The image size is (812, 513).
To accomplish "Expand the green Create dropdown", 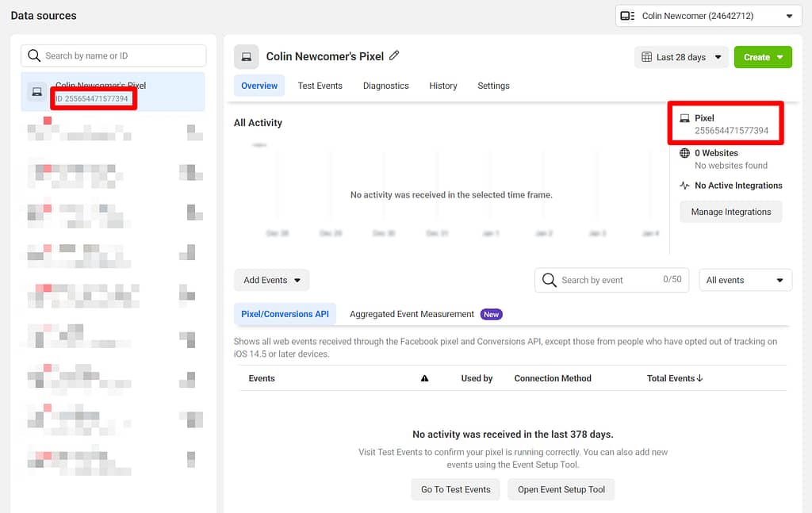I will coord(763,57).
